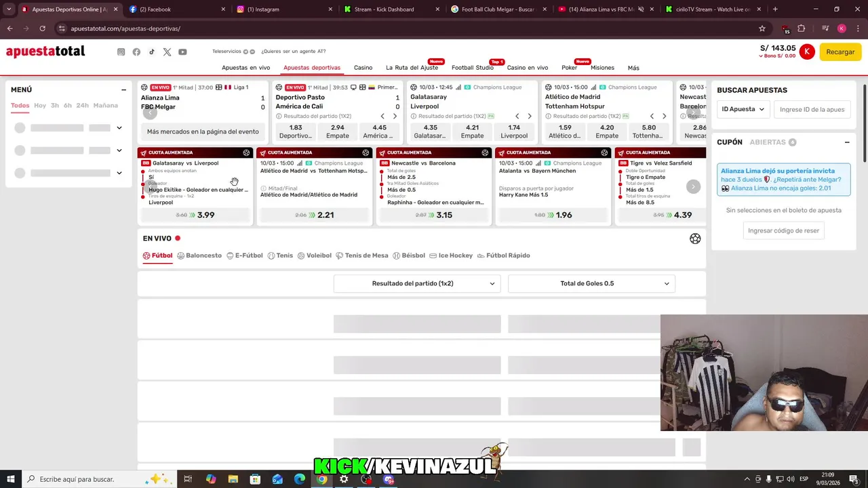
Task: Click Ingresar código de reserva button
Action: coord(783,230)
